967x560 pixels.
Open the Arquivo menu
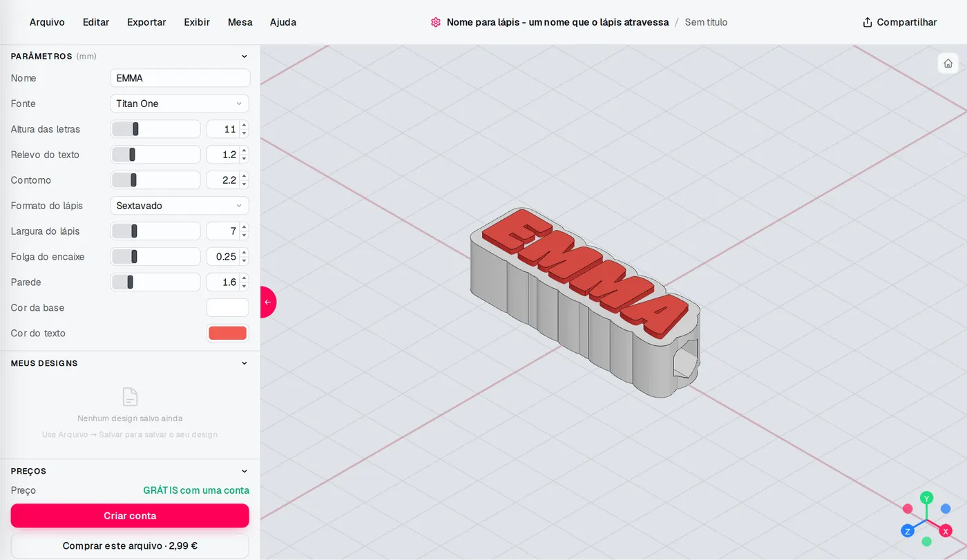[x=47, y=22]
